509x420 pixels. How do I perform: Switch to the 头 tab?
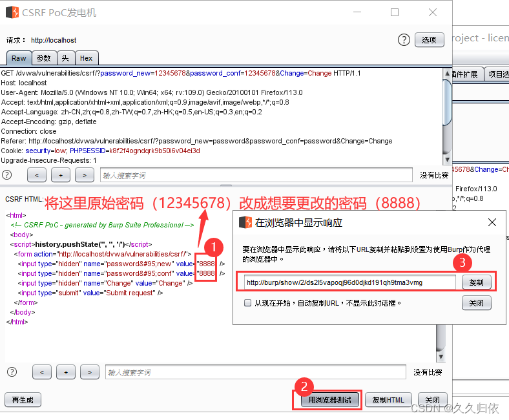point(65,58)
